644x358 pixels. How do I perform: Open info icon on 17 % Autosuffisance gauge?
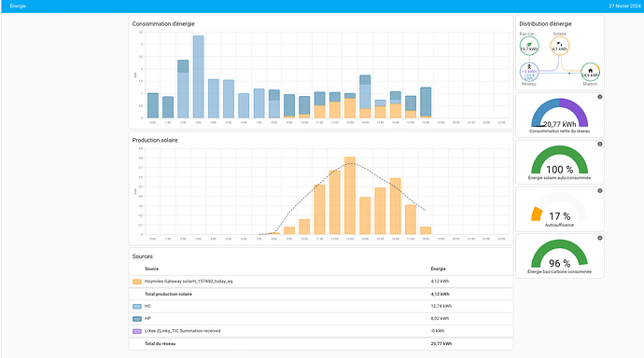pos(599,191)
